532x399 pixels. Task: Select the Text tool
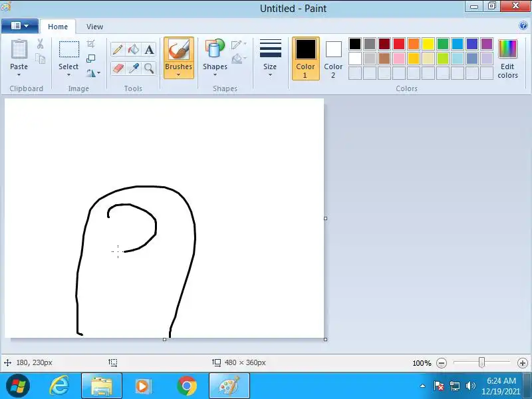coord(149,50)
